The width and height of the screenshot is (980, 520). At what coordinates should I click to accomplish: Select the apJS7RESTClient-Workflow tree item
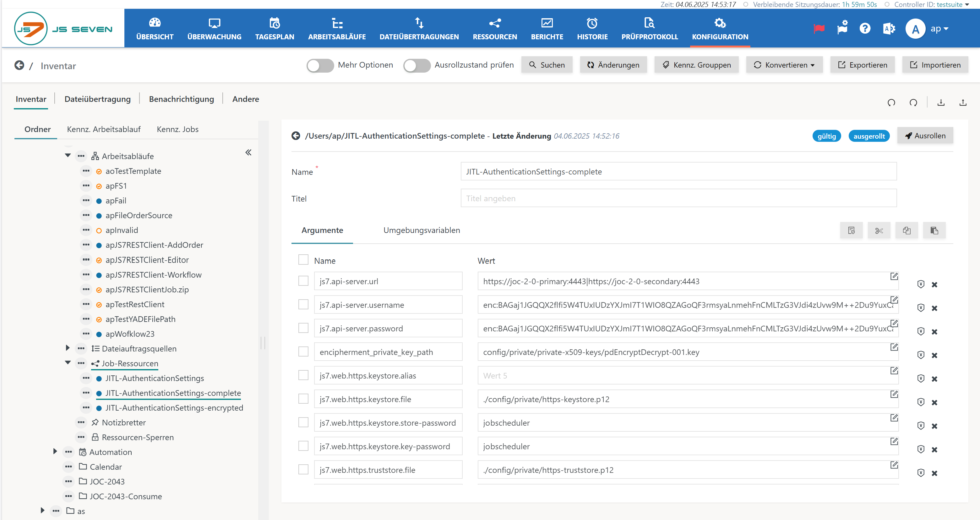(153, 274)
